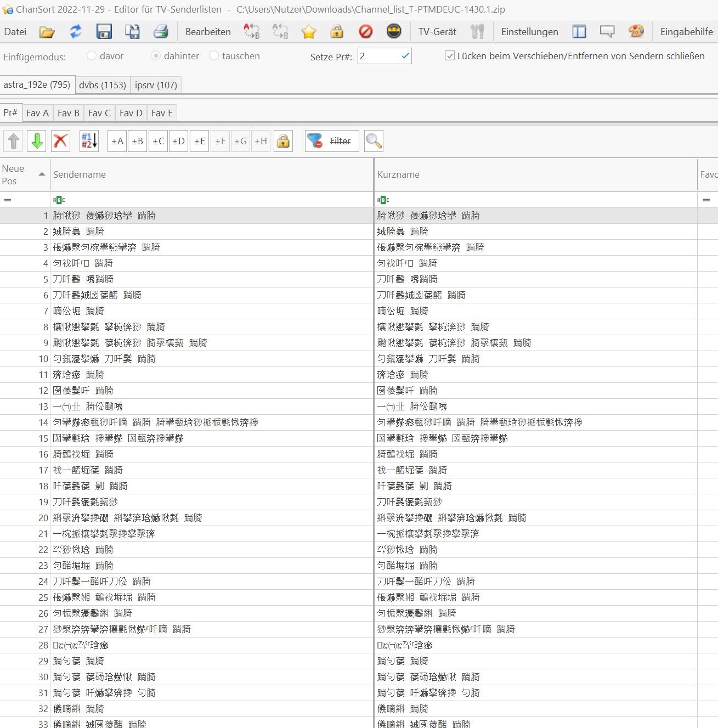
Task: Select the Pr# list tab
Action: pyautogui.click(x=10, y=112)
